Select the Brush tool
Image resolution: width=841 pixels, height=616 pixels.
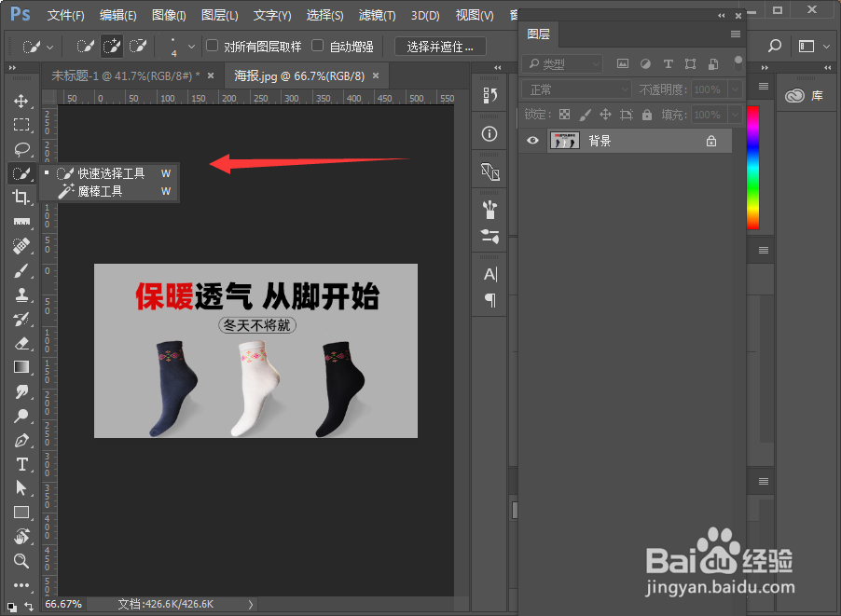[x=21, y=270]
